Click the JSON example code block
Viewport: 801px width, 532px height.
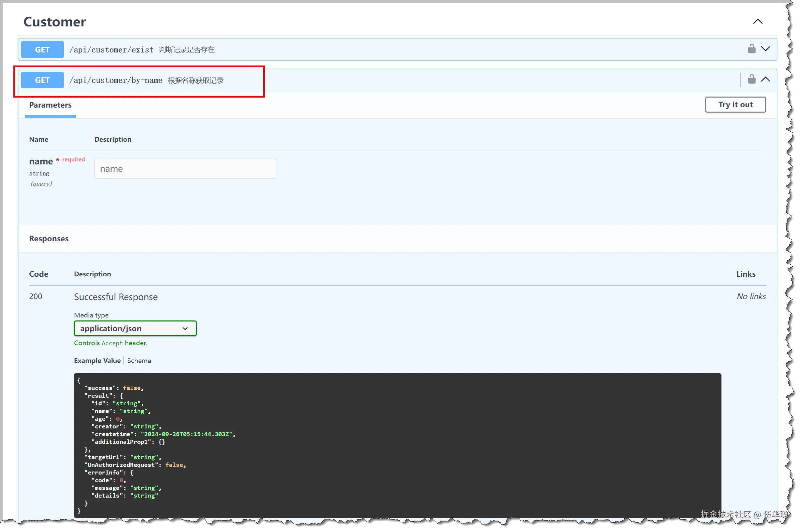[x=397, y=444]
